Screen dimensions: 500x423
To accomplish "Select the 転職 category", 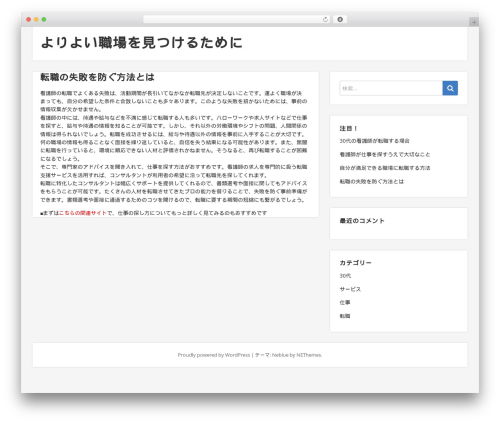I will (x=345, y=316).
